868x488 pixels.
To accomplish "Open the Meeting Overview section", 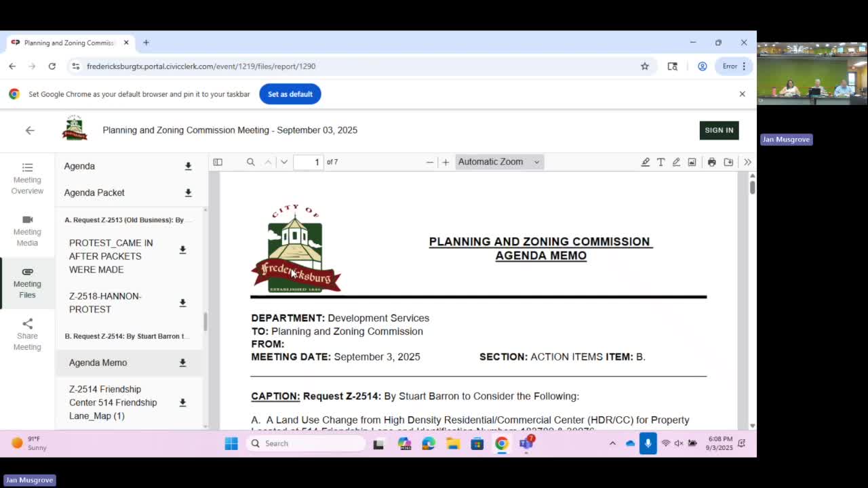I will coord(27,179).
